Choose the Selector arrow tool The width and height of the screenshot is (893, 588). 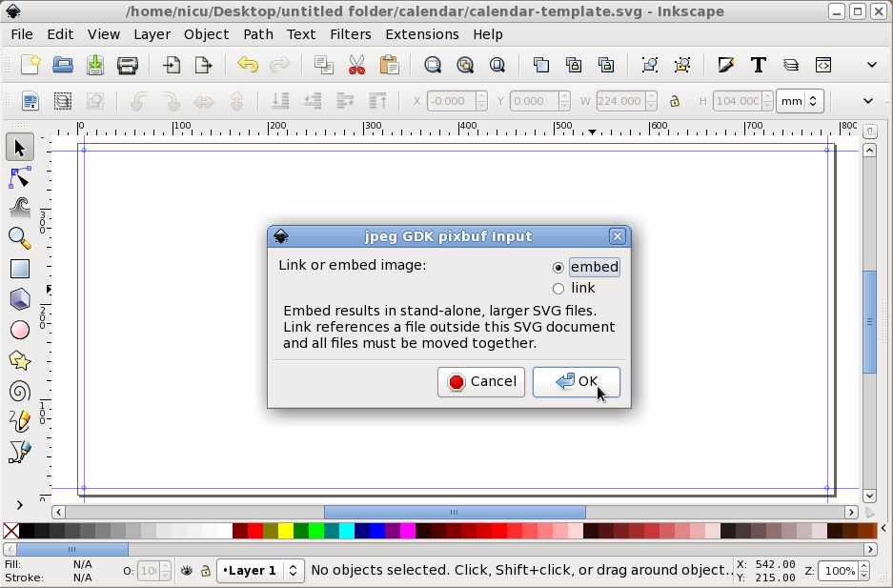(20, 148)
